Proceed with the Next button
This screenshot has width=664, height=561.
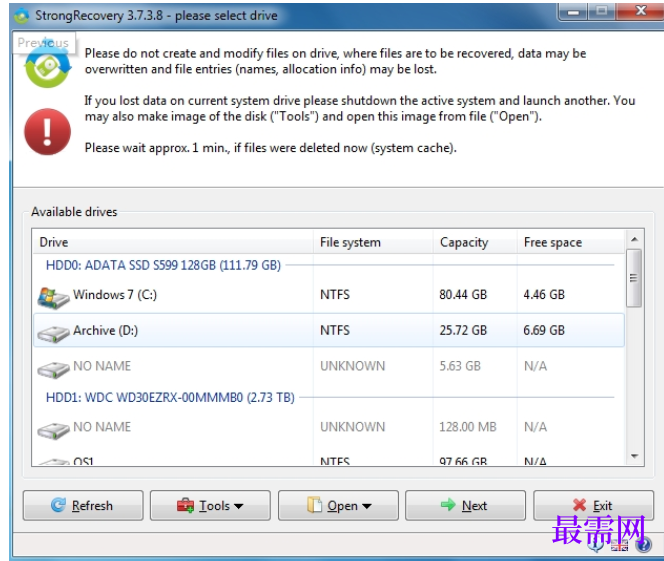465,505
